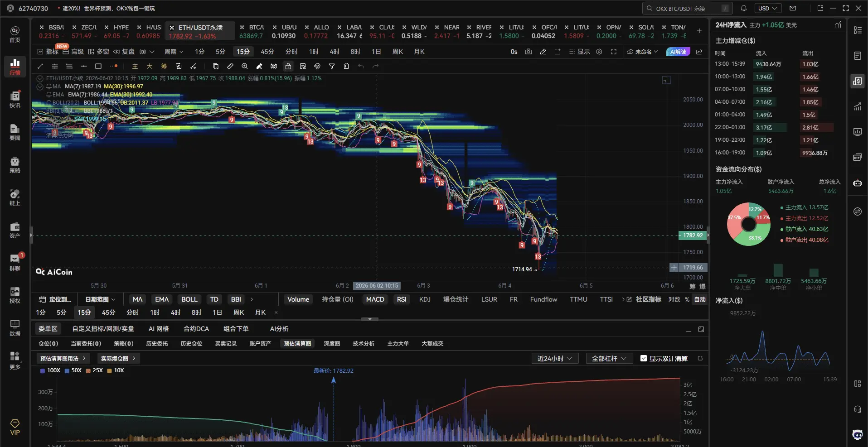The height and width of the screenshot is (447, 868).
Task: Take a chart screenshot with camera icon
Action: 529,52
